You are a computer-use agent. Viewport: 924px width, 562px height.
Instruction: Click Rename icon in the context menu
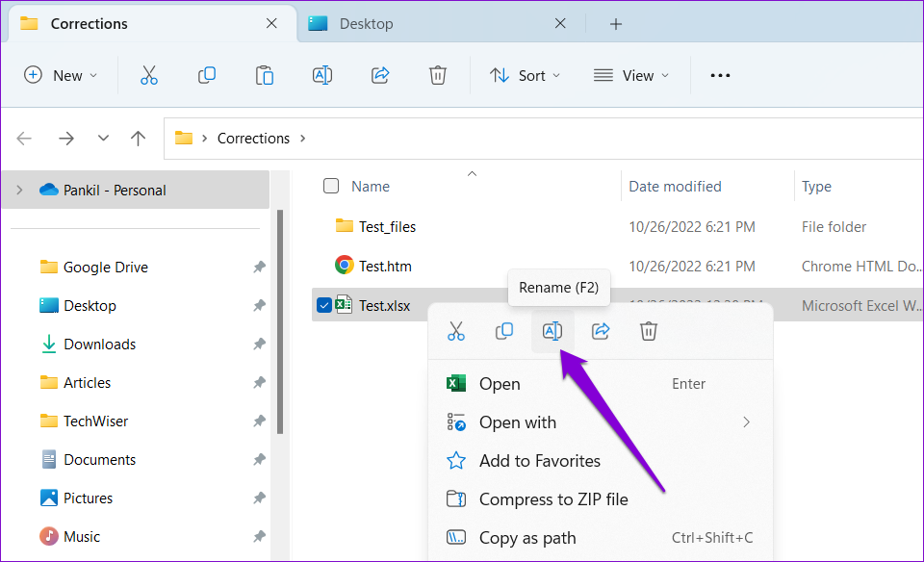(552, 331)
